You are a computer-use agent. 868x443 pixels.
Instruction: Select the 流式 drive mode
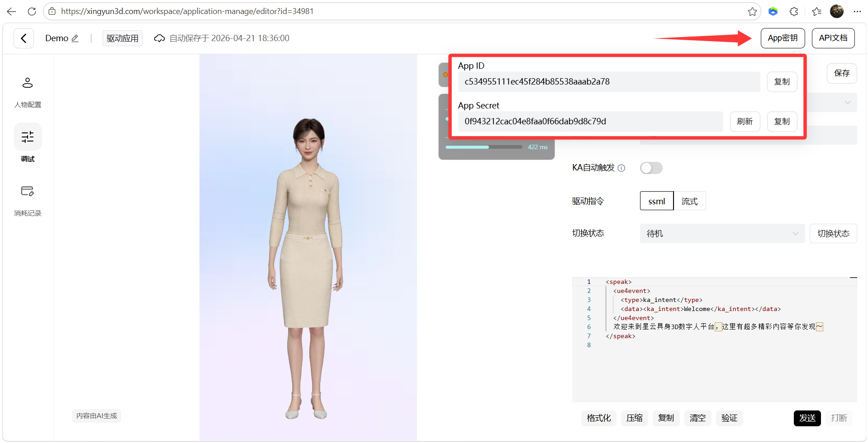[689, 201]
